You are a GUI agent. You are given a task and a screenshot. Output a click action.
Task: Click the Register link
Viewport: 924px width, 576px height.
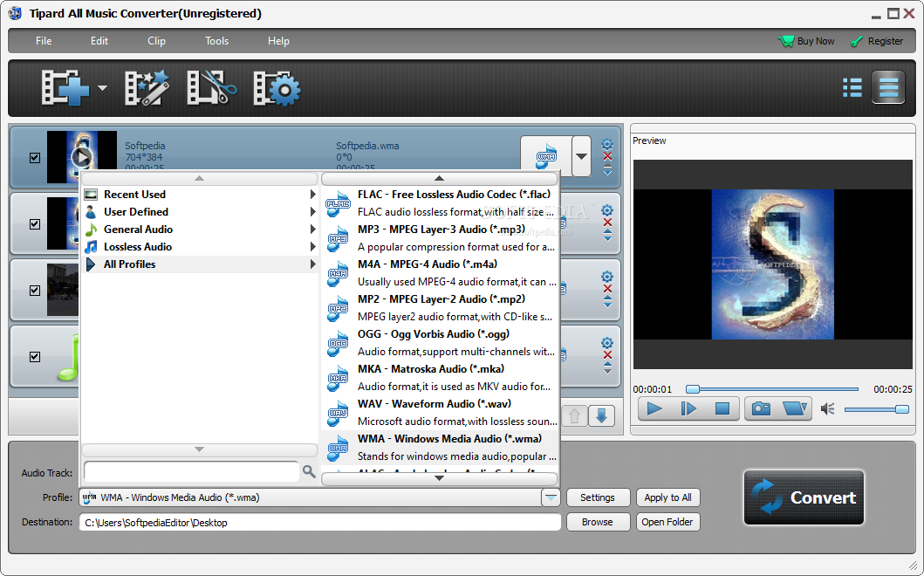coord(877,41)
